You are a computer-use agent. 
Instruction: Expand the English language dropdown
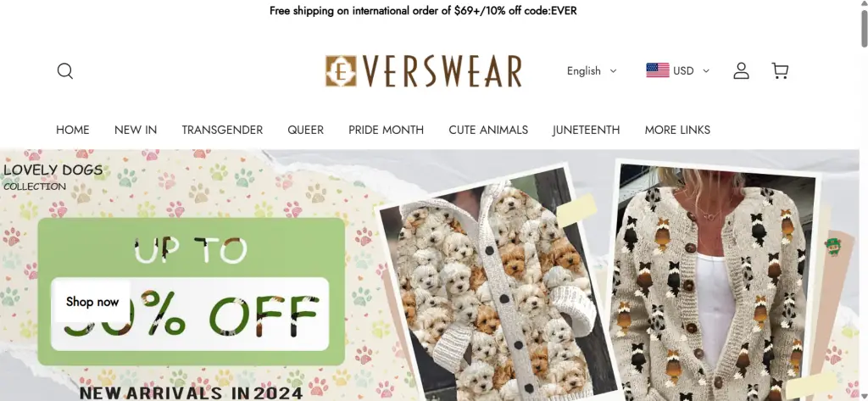pos(592,71)
